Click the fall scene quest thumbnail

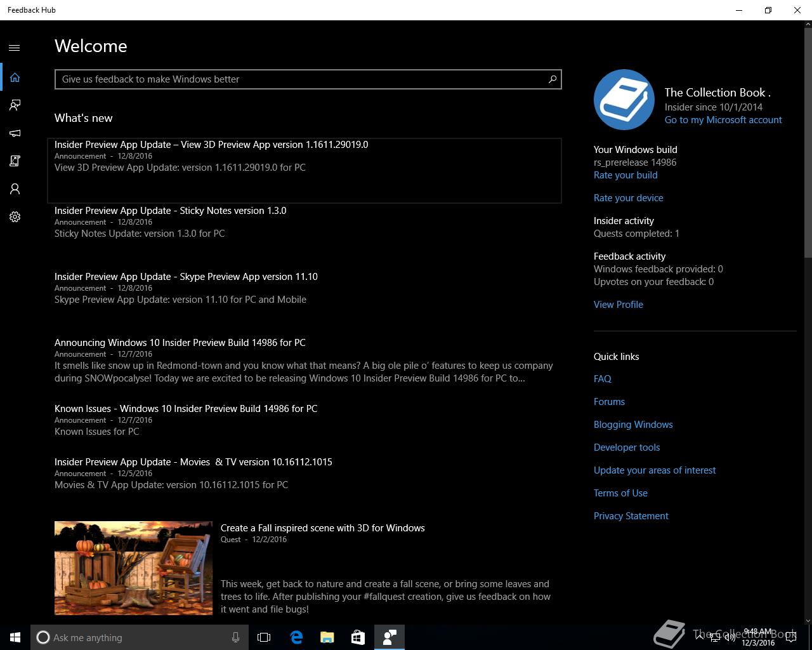coord(133,568)
